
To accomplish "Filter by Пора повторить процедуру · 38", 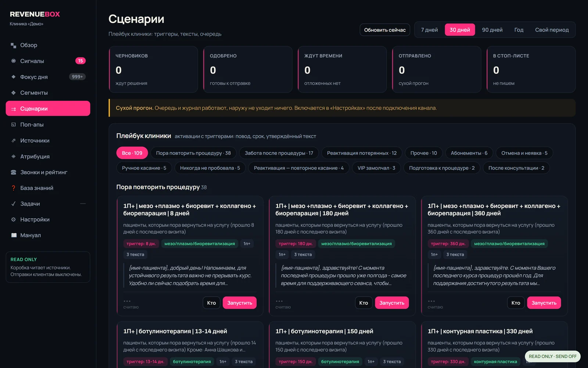I will coord(193,153).
